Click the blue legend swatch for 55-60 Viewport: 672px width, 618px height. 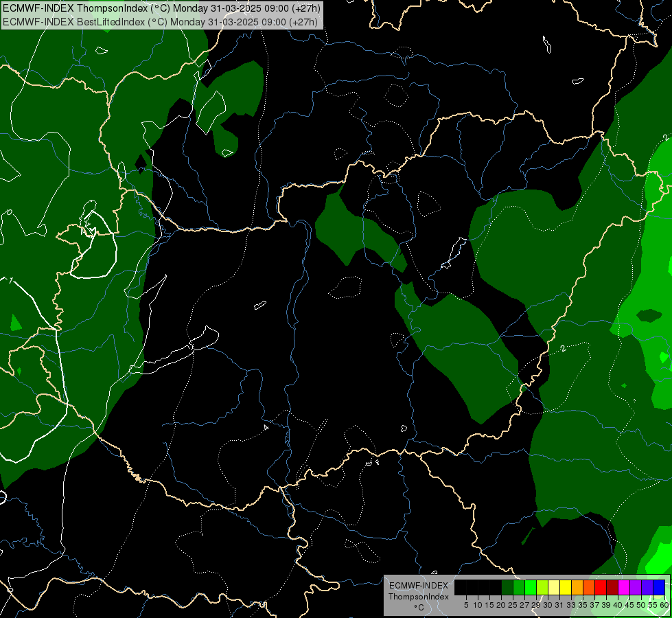tap(659, 587)
